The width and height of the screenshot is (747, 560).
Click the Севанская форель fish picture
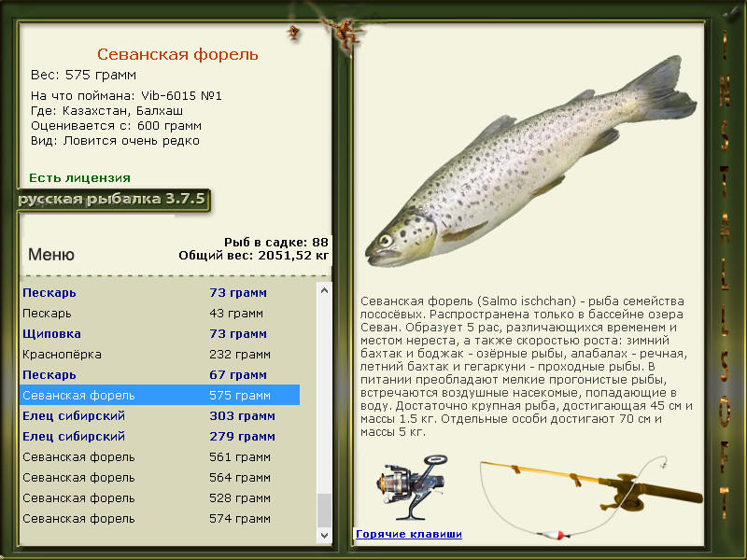pyautogui.click(x=530, y=162)
